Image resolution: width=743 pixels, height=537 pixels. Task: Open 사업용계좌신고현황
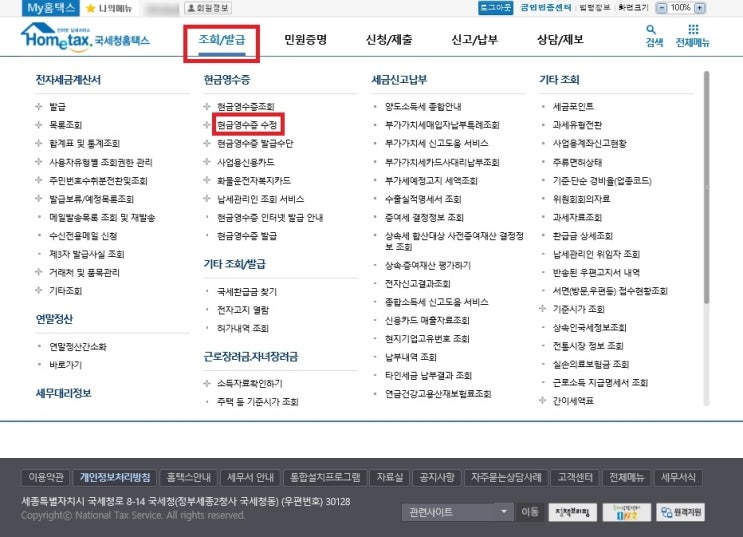point(589,144)
